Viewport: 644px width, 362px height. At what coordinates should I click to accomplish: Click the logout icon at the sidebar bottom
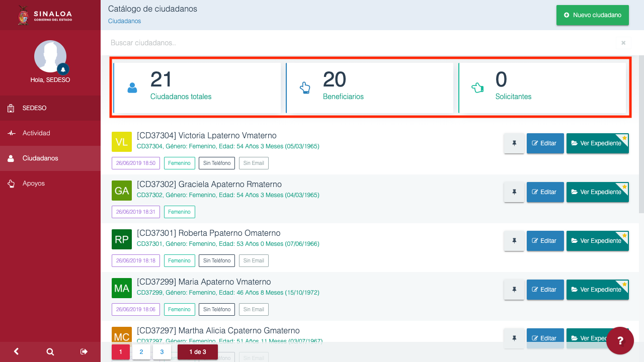[84, 352]
